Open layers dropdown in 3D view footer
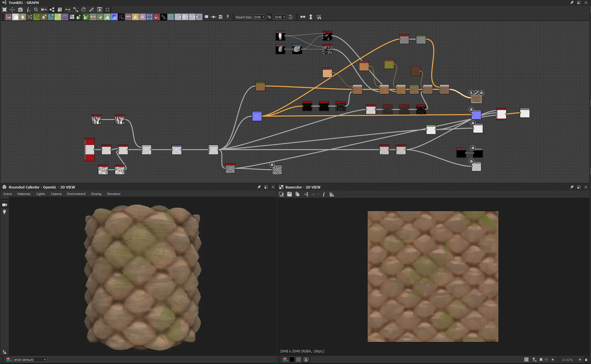 [9, 359]
